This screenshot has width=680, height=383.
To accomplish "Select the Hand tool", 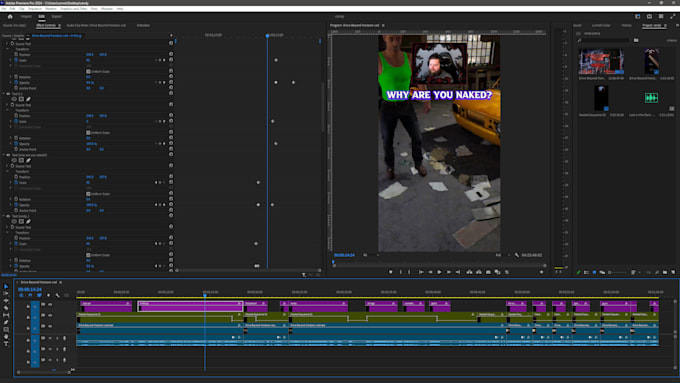I will point(6,337).
